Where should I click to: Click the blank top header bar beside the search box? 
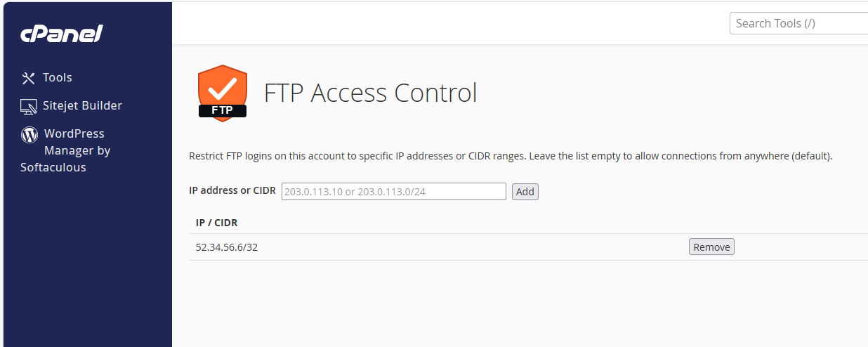click(x=449, y=23)
